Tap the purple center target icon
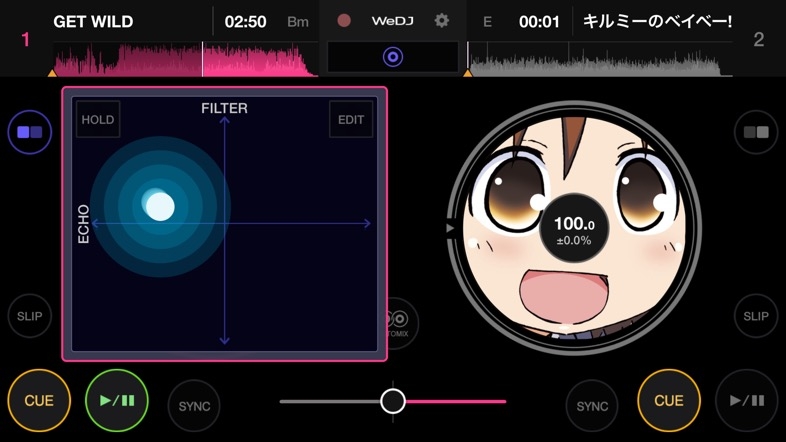Screen dimensions: 786x442 [393, 57]
